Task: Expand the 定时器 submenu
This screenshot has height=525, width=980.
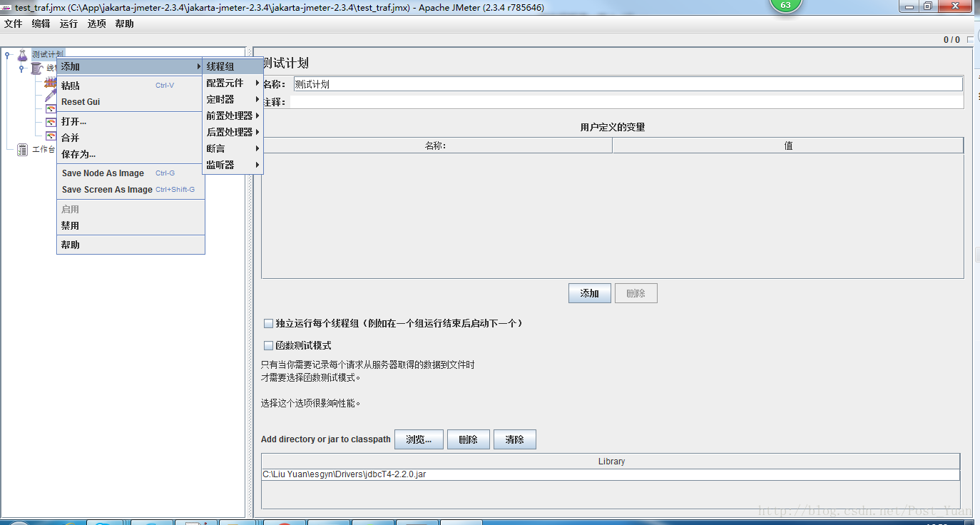Action: pyautogui.click(x=233, y=99)
